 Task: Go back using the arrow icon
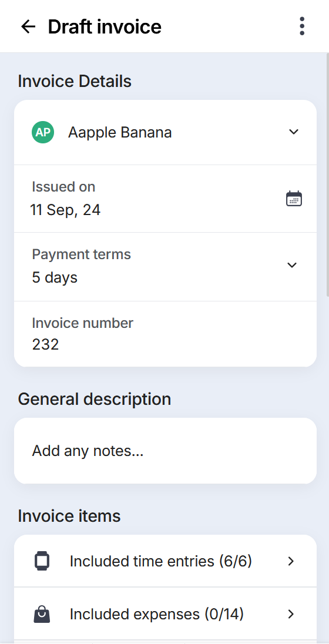tap(28, 26)
